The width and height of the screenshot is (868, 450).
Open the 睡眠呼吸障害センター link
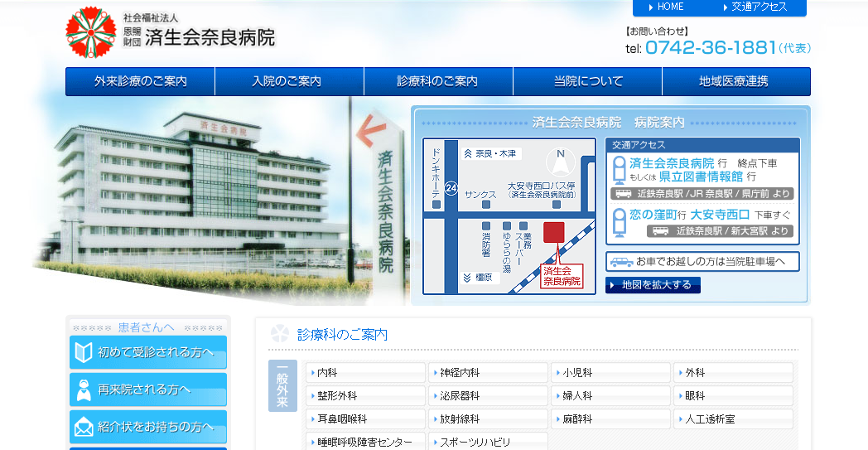point(365,443)
